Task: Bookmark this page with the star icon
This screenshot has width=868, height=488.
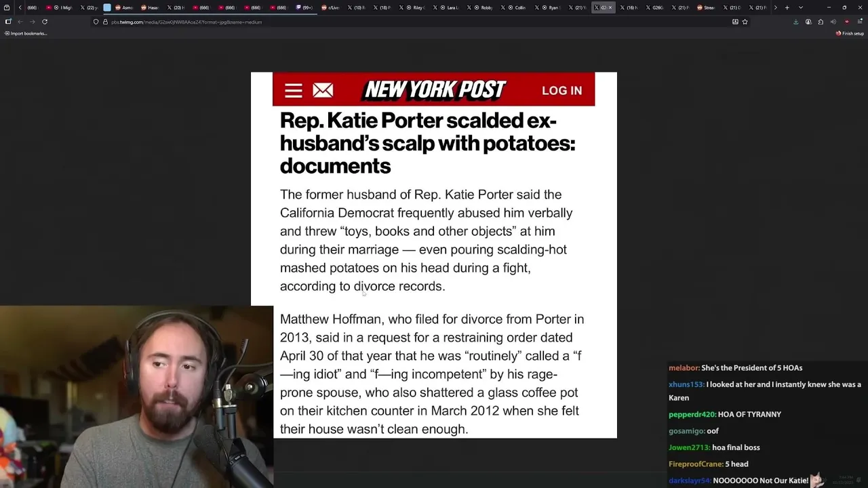Action: point(745,22)
